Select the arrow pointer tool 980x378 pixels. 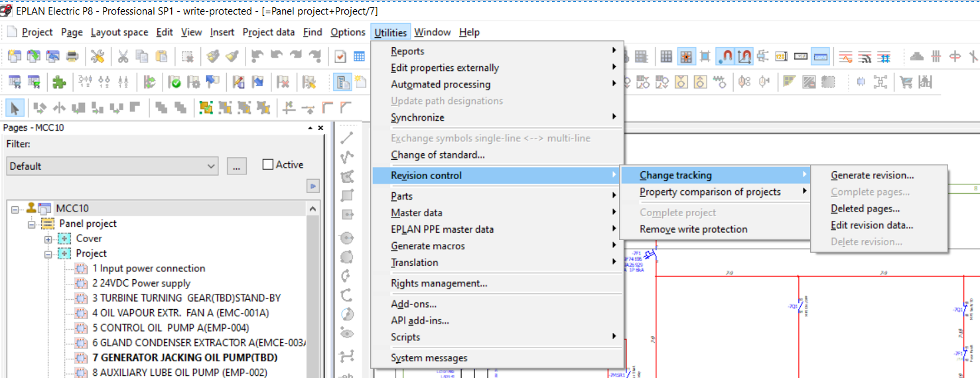click(x=15, y=107)
